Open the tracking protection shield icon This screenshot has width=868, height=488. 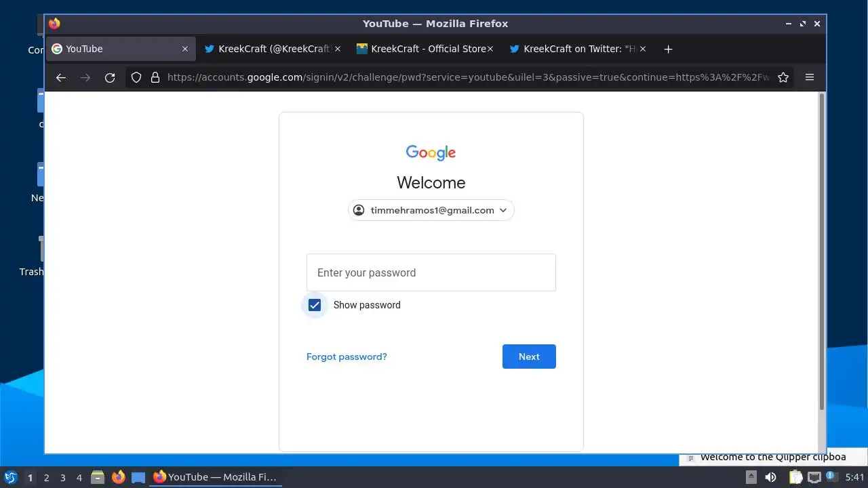pos(136,77)
